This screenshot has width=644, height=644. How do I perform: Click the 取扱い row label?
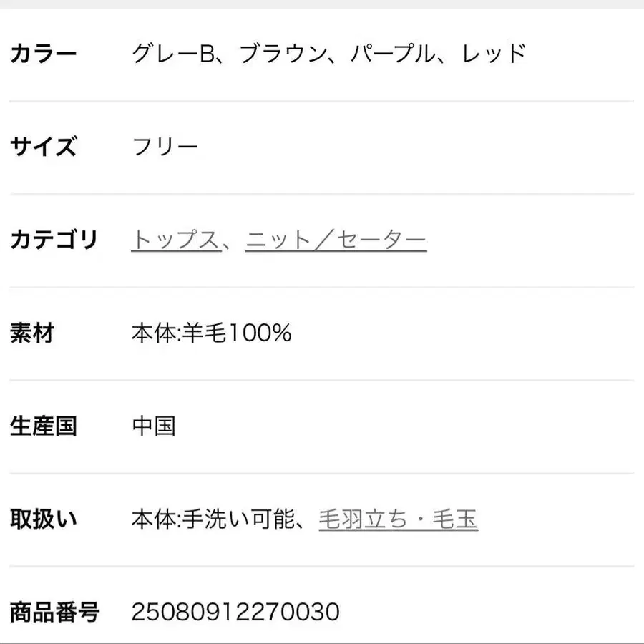[x=43, y=519]
